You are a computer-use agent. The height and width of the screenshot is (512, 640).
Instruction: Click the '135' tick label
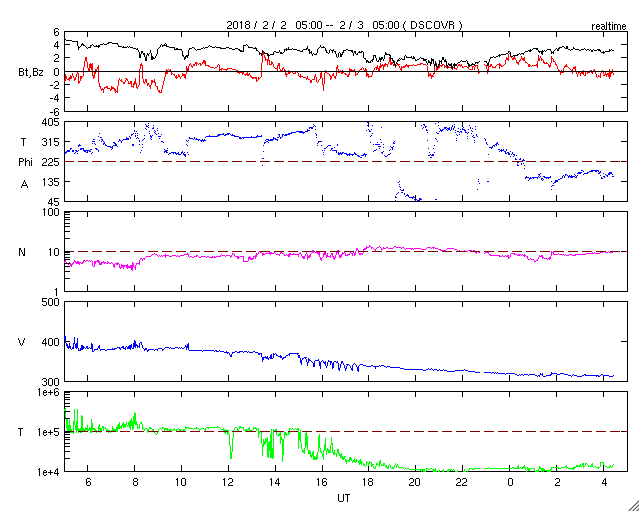click(51, 182)
